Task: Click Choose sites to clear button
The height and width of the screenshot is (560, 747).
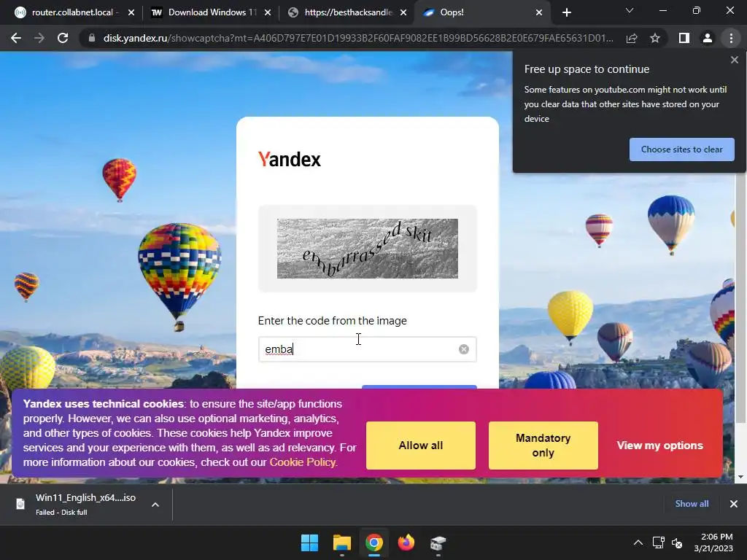Action: (x=682, y=149)
